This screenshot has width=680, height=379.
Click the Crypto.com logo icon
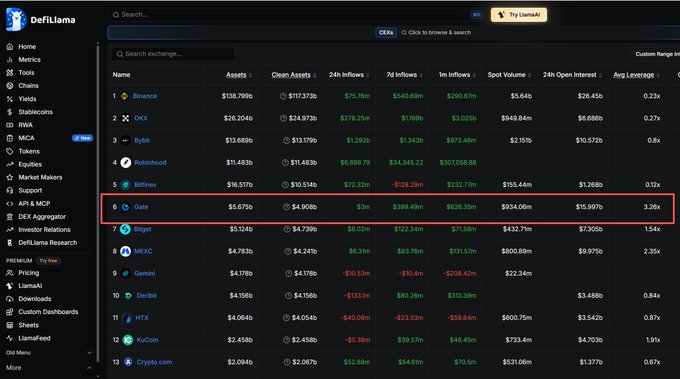(128, 362)
